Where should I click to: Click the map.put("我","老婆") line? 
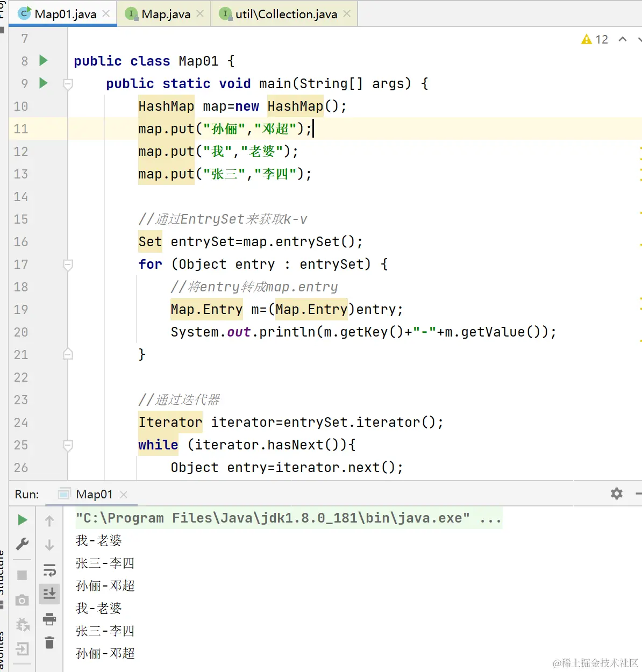coord(218,152)
